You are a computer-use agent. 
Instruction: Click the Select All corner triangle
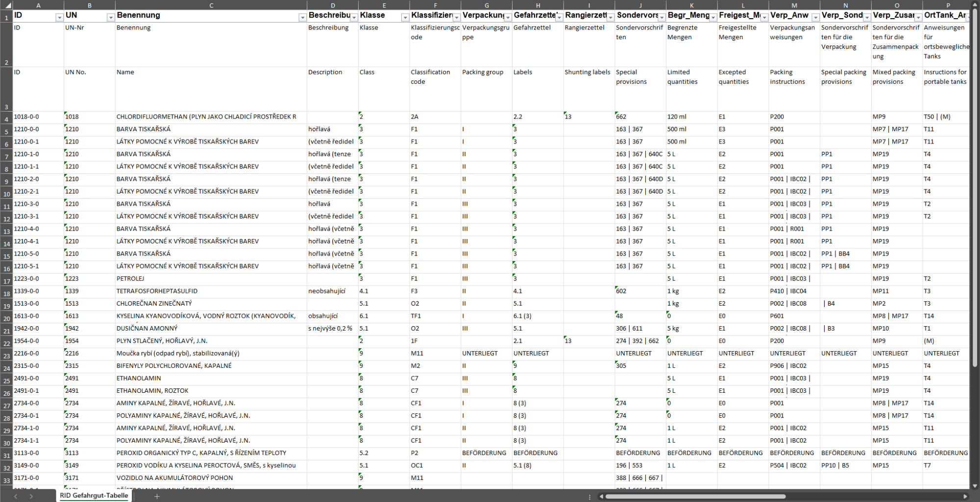point(6,5)
